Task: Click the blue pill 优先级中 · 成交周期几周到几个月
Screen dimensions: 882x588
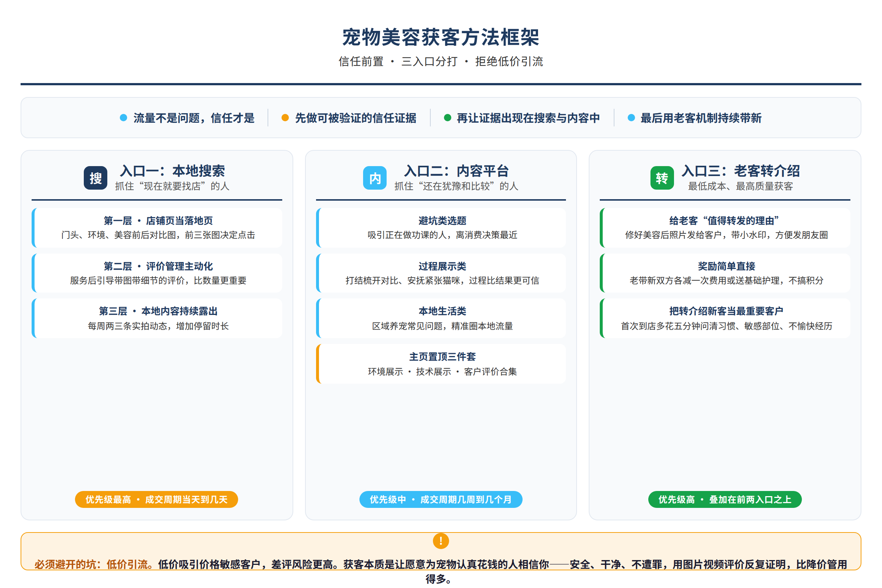Action: 441,499
